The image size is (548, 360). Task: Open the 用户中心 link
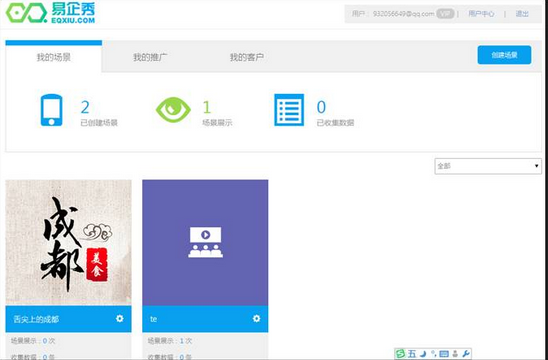(481, 14)
